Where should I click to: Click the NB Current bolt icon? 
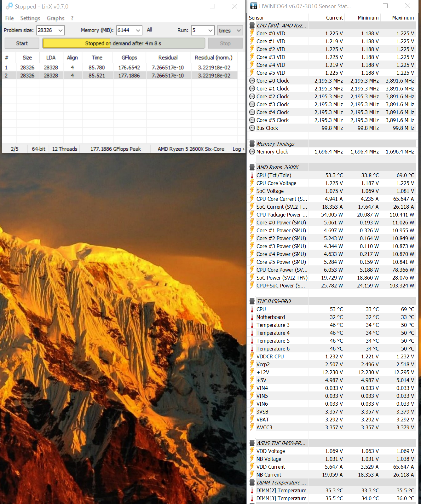click(252, 474)
